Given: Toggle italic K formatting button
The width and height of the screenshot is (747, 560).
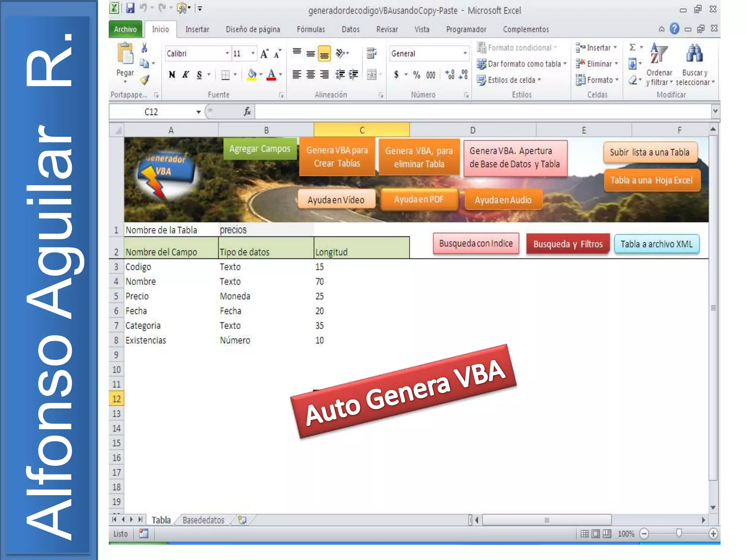Looking at the screenshot, I should click(x=186, y=75).
